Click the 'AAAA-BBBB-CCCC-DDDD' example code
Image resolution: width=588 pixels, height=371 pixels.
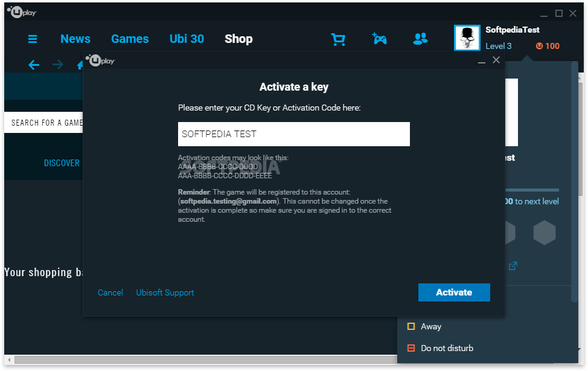click(x=218, y=167)
